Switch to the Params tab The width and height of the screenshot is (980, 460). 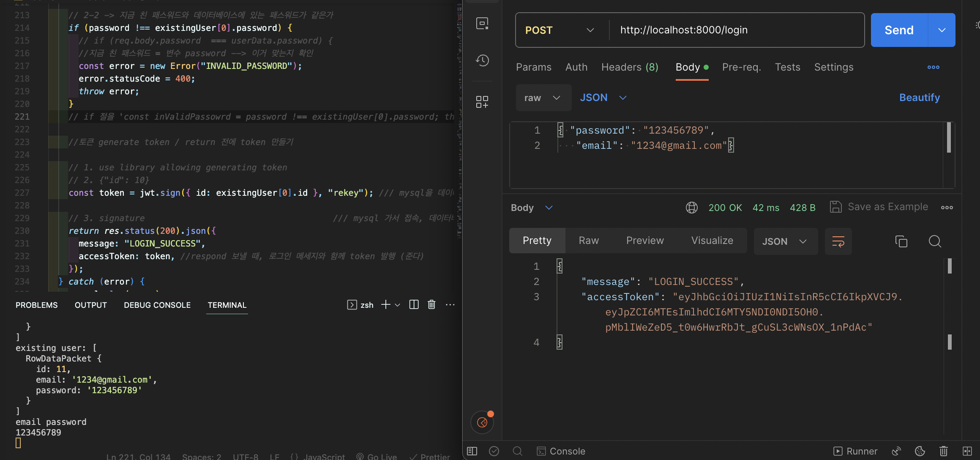[534, 67]
